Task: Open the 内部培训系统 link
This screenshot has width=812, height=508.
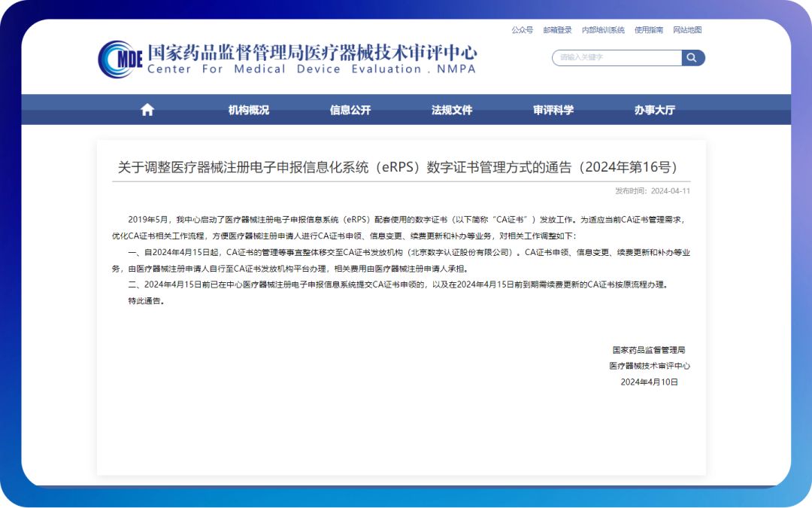Action: pos(603,30)
